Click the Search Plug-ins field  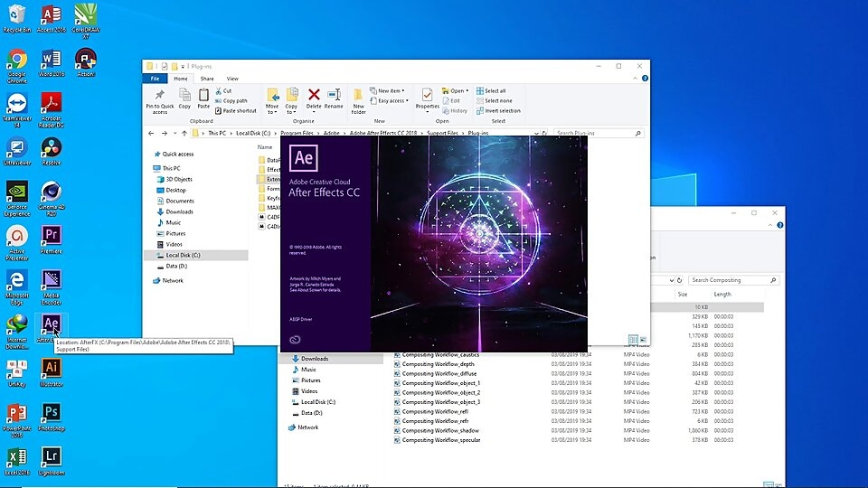point(599,134)
